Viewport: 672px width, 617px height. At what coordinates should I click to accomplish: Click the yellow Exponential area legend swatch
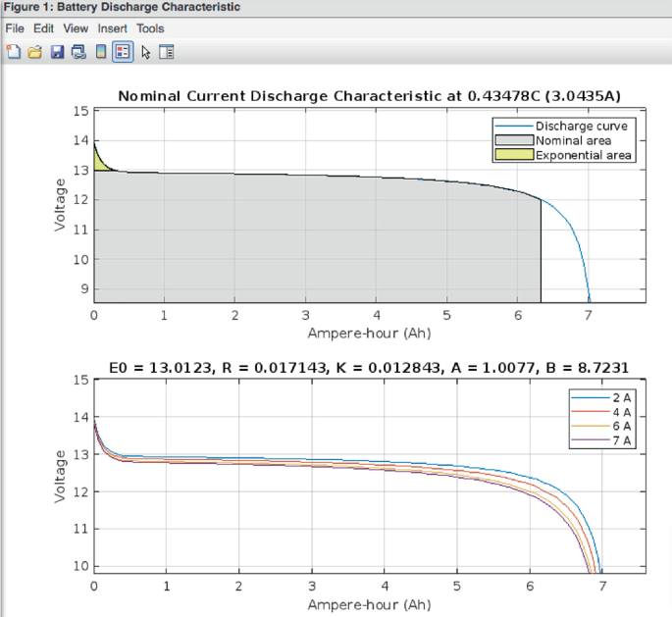click(x=513, y=155)
